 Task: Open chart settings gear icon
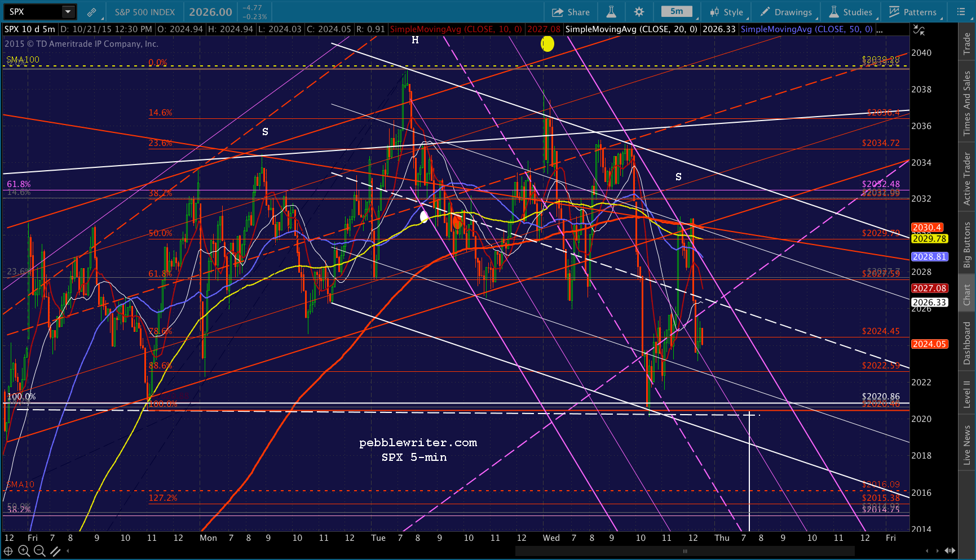639,12
